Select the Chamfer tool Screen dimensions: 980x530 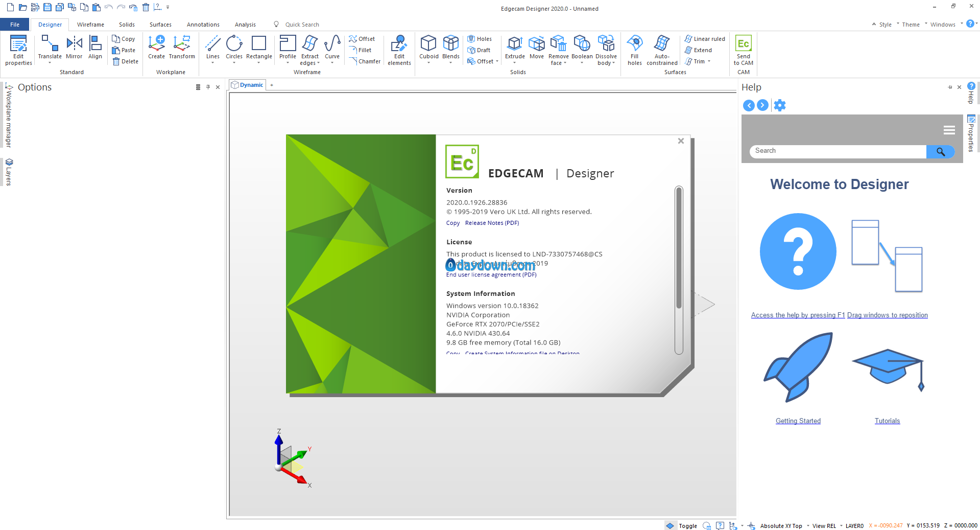tap(365, 61)
